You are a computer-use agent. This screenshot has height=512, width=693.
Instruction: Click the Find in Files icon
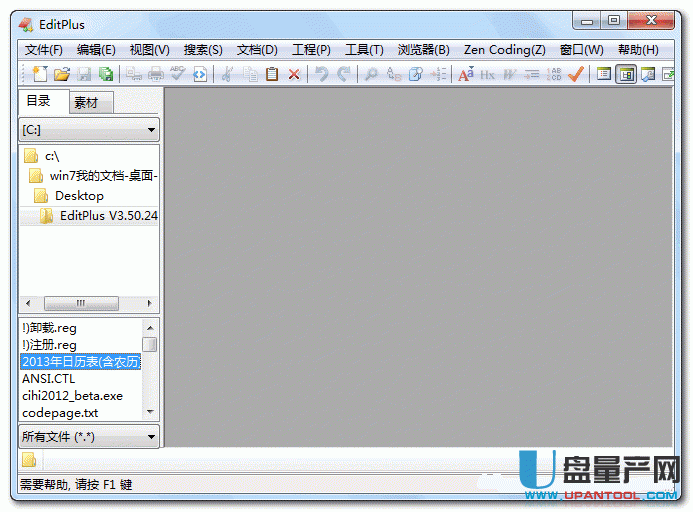coord(415,74)
